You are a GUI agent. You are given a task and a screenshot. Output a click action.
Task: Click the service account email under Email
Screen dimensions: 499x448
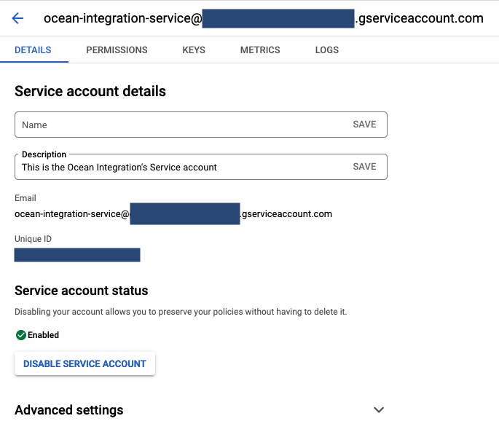pyautogui.click(x=173, y=214)
